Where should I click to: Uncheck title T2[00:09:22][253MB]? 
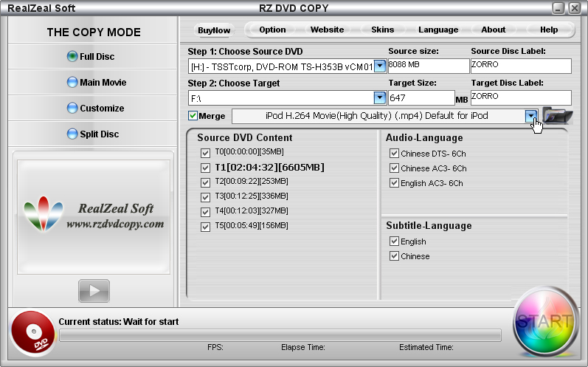[205, 182]
